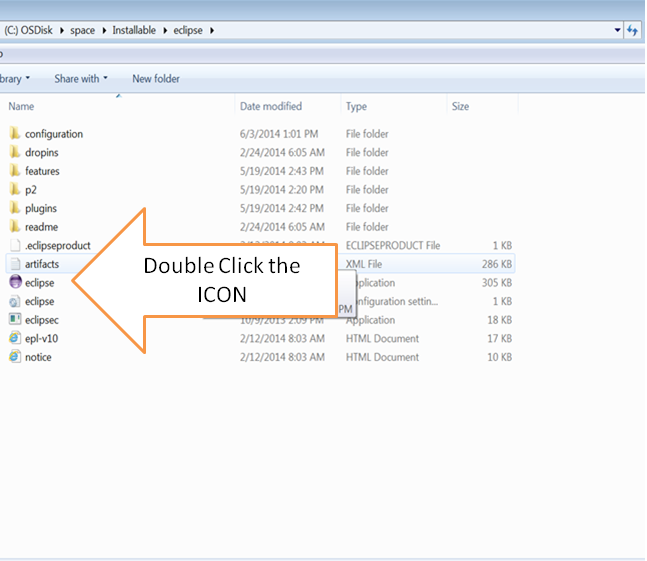Click the 17 KB size value
Image resolution: width=647 pixels, height=561 pixels.
[499, 338]
